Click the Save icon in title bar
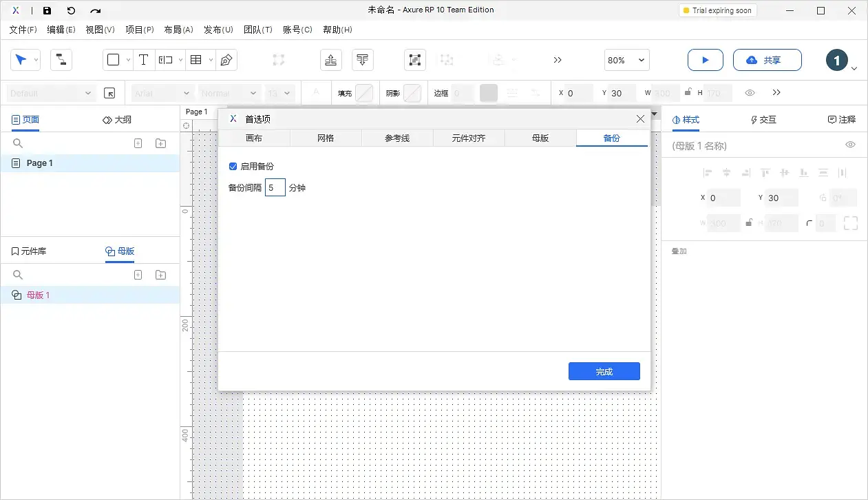The image size is (868, 500). click(47, 10)
